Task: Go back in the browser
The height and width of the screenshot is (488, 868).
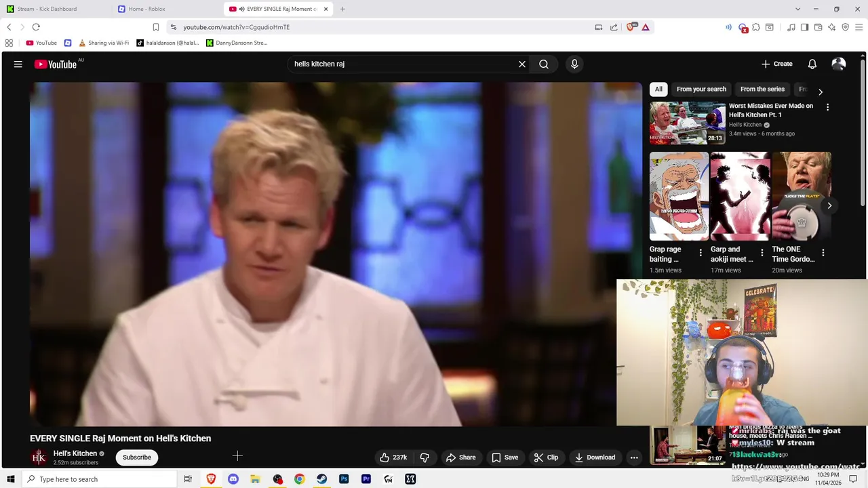Action: (9, 27)
